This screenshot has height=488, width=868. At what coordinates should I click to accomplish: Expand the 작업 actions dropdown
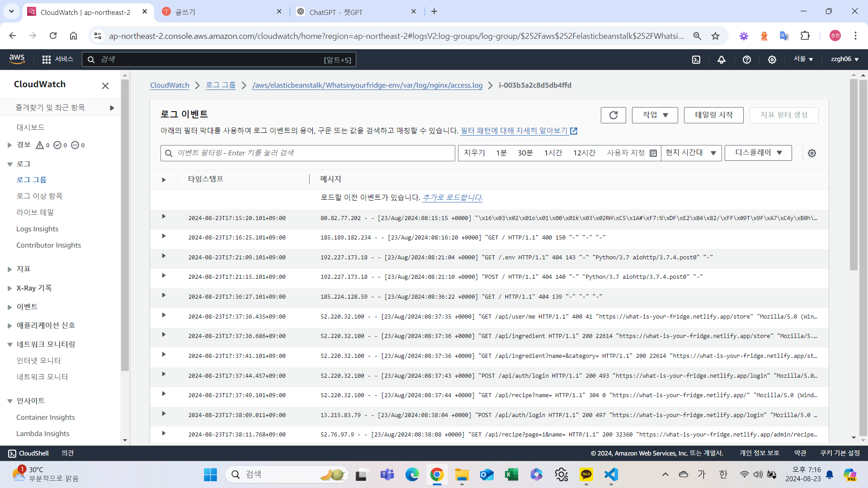[655, 115]
